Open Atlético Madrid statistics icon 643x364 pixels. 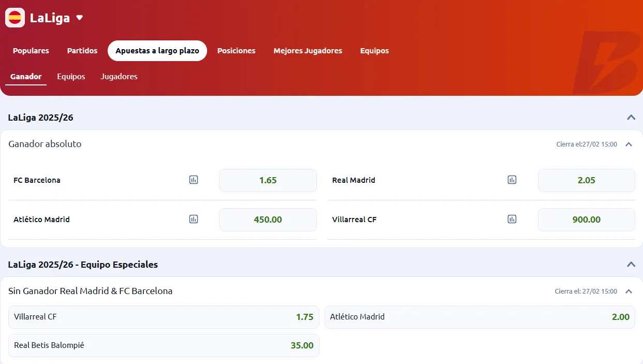(x=194, y=220)
